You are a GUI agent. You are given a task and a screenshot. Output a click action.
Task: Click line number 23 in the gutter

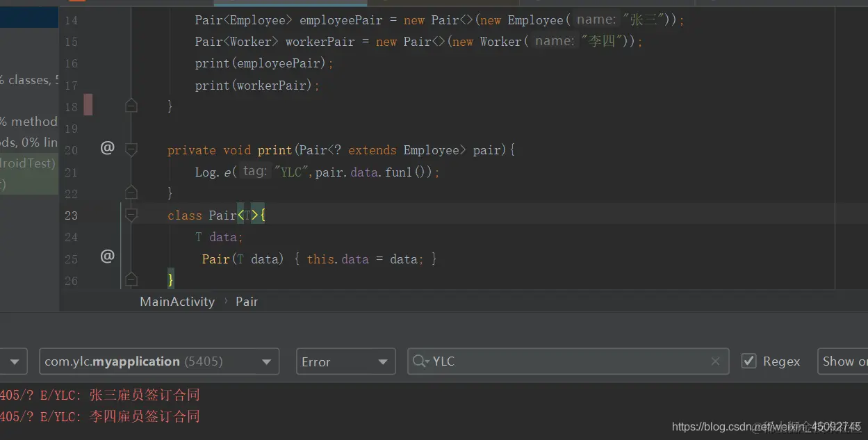pos(71,215)
